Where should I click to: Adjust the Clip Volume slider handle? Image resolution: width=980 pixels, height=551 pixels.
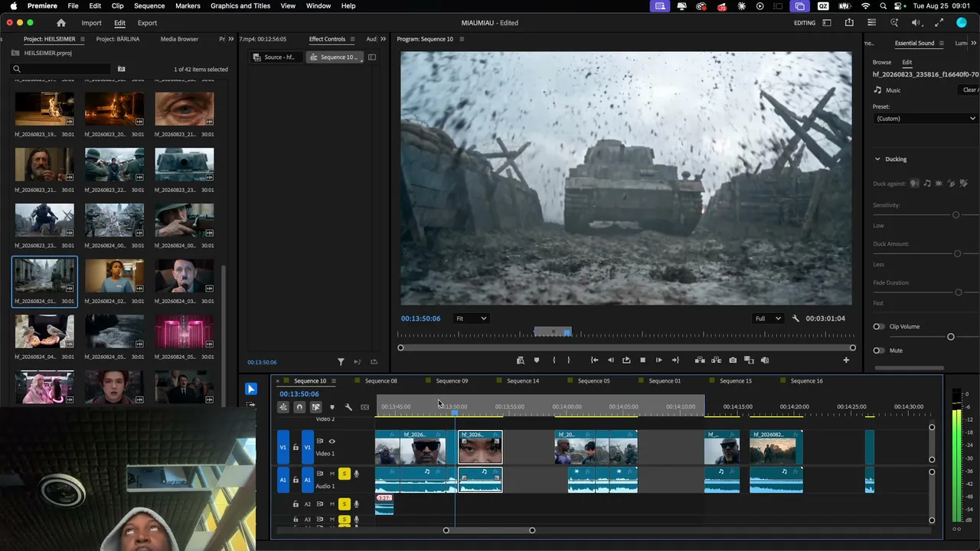click(951, 337)
